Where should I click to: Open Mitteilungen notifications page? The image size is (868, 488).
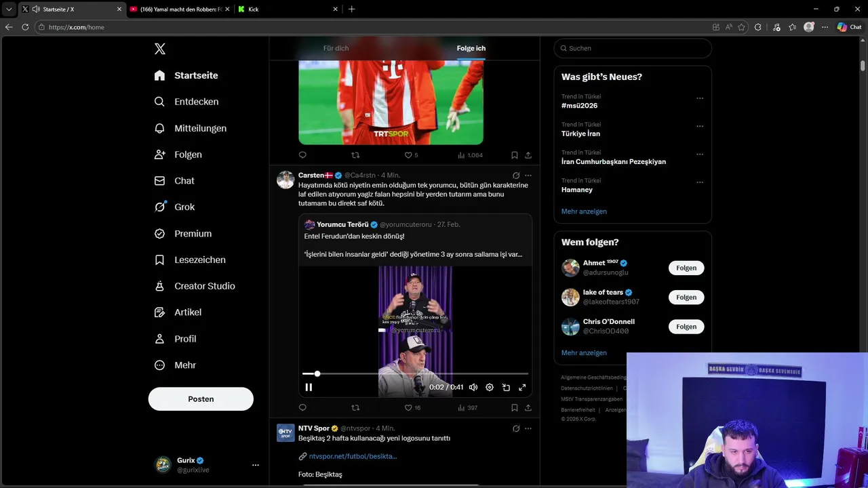(x=190, y=128)
